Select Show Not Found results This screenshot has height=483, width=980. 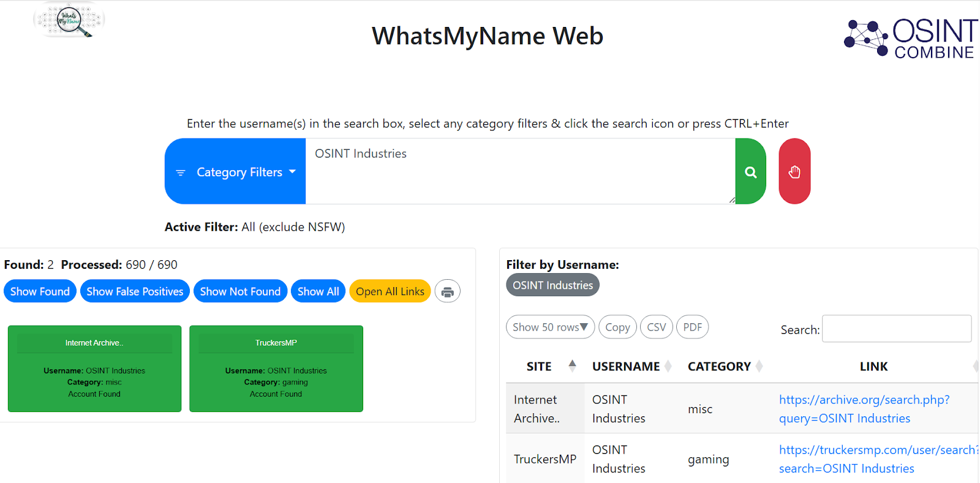240,291
